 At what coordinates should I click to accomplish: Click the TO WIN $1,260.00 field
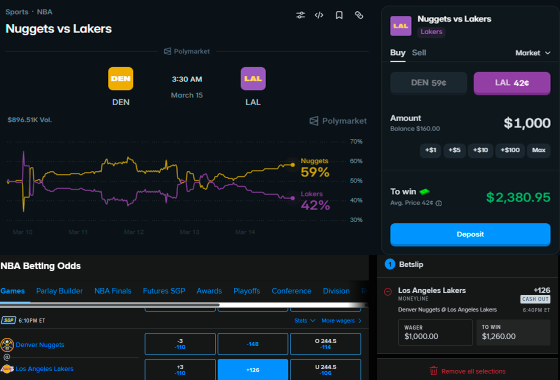513,332
